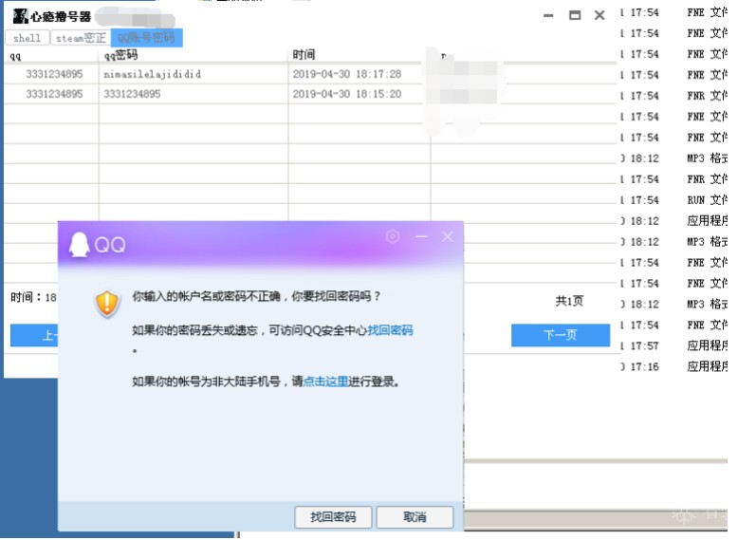This screenshot has width=756, height=540.
Task: Click the error message about incorrect password
Action: click(x=256, y=296)
